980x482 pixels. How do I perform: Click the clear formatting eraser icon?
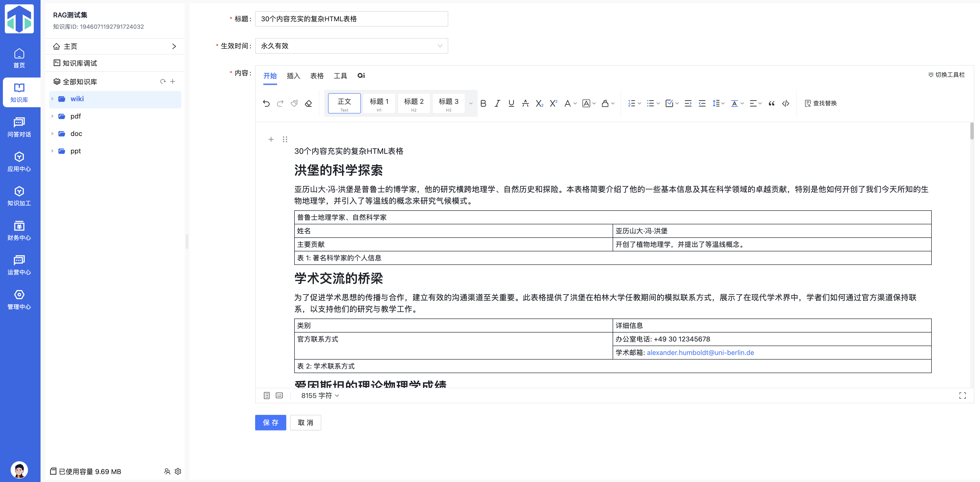(308, 103)
